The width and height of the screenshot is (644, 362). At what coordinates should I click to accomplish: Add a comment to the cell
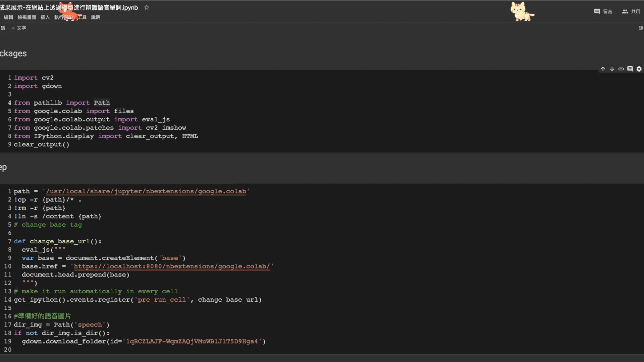[630, 69]
